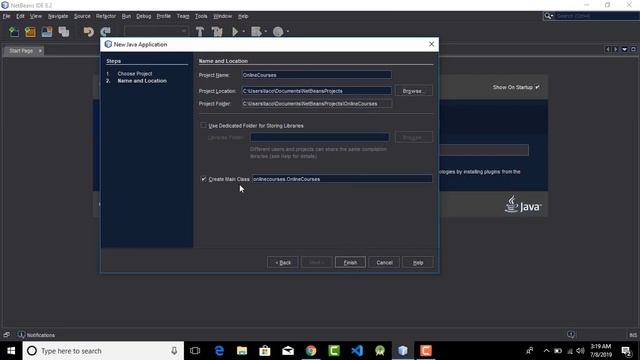Open the File menu
Screen dimensions: 640x360
coord(6,16)
